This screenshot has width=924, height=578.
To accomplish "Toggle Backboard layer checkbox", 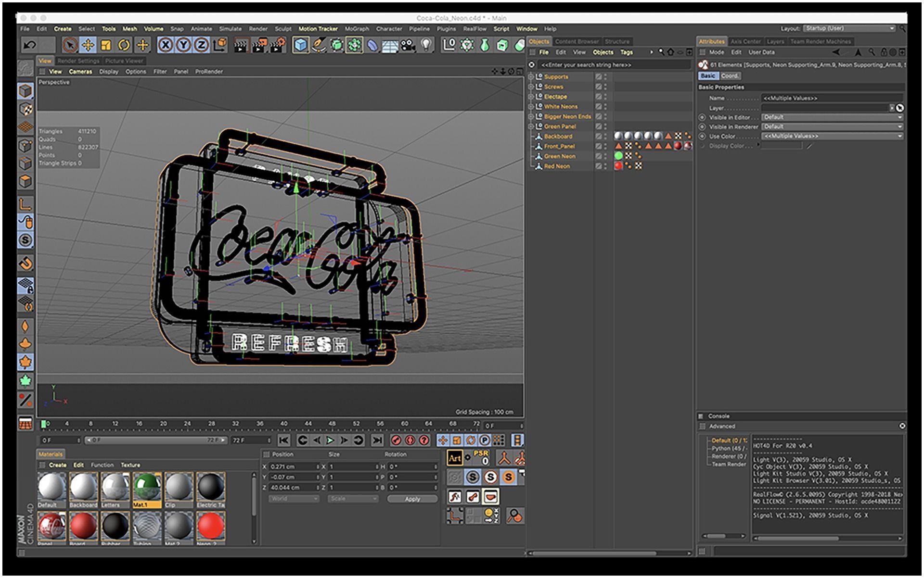I will pos(598,137).
